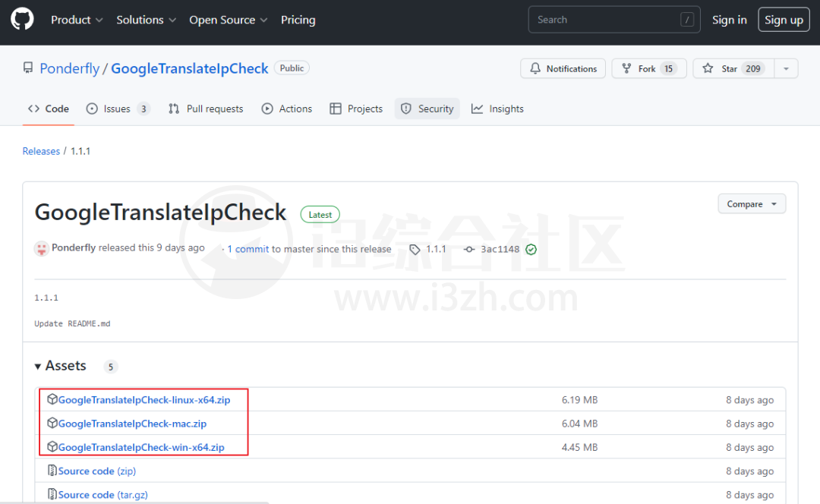Open the GoogleTranslateIpCheck repository link
820x504 pixels.
pyautogui.click(x=189, y=68)
